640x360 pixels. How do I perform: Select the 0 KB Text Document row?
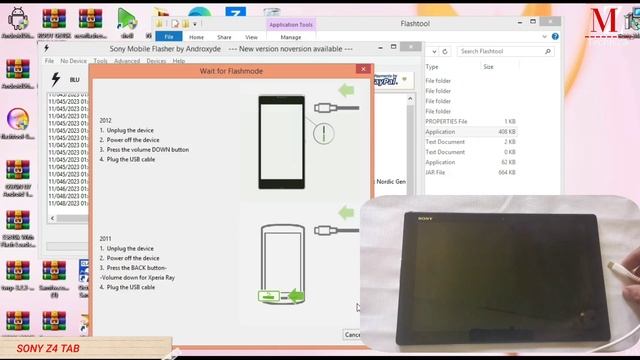coord(471,152)
